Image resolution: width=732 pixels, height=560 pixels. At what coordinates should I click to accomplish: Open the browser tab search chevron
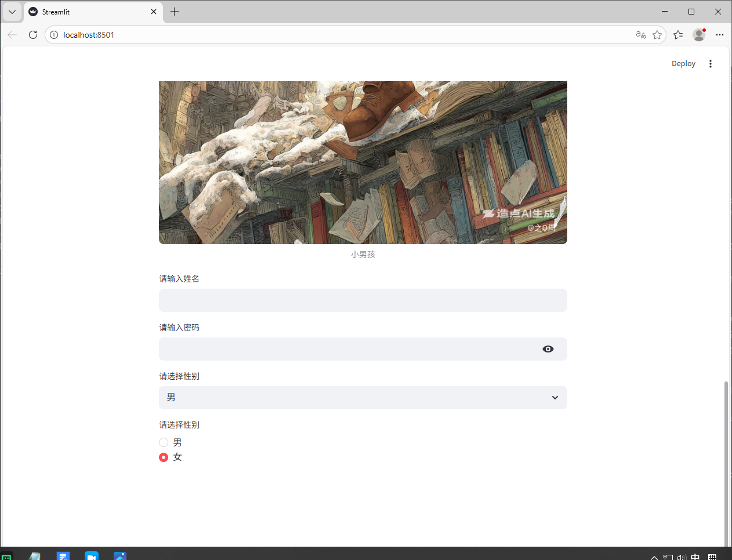[12, 12]
